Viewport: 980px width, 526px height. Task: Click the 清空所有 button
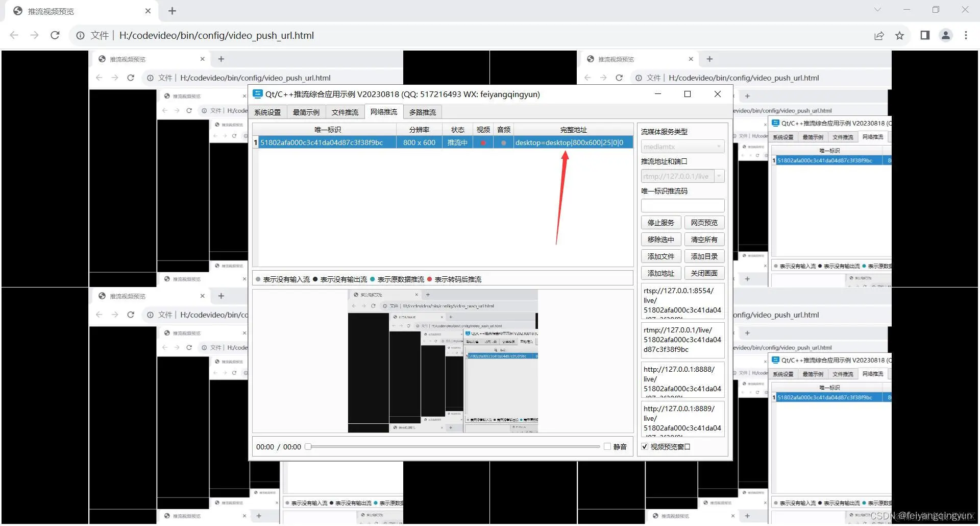pos(704,240)
